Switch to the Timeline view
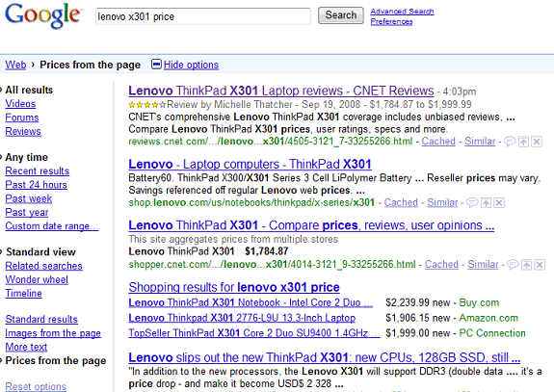Screen dimensions: 554x392 click(x=24, y=293)
